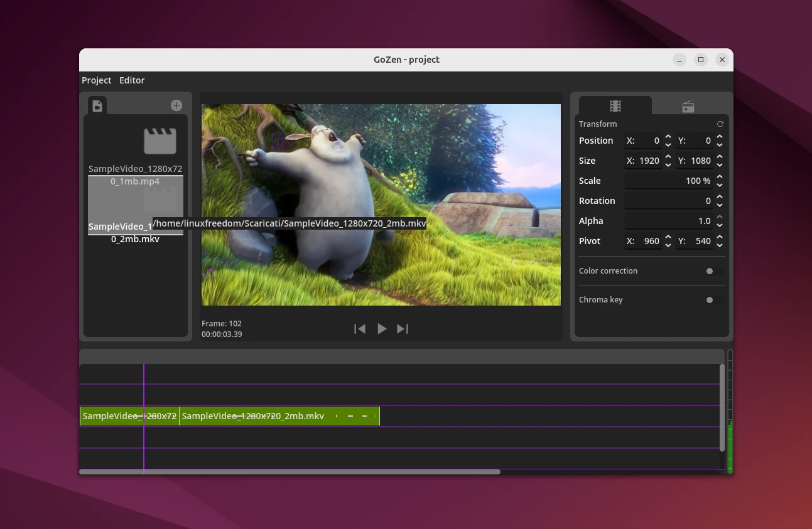
Task: Click the Size Y value field
Action: coord(695,161)
